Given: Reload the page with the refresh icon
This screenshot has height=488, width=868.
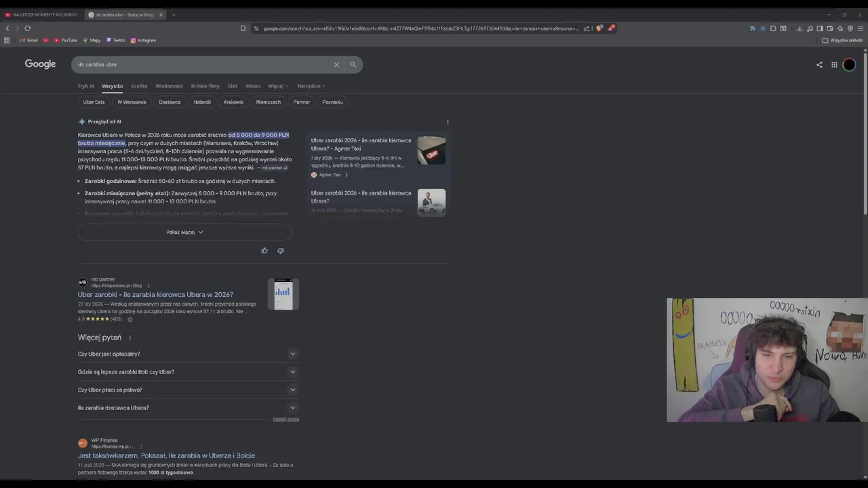Looking at the screenshot, I should [x=28, y=28].
